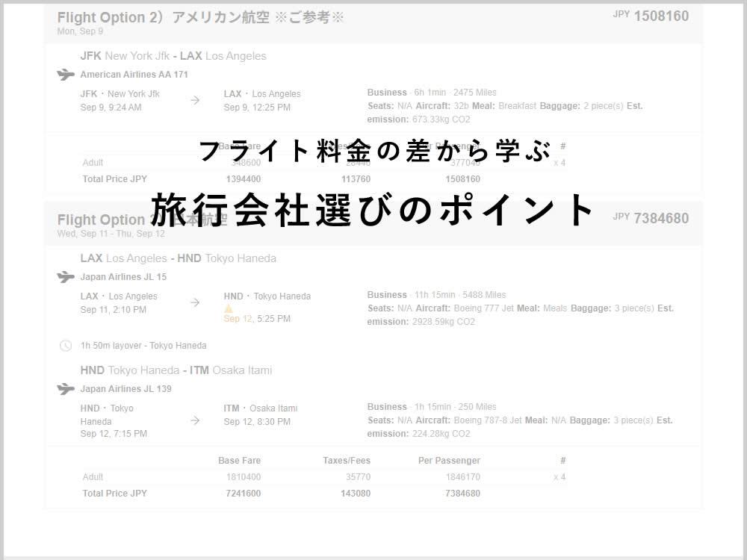Viewport: 747px width, 560px height.
Task: Click arrival time 'Sep 12, 5:25 PM'
Action: (257, 319)
